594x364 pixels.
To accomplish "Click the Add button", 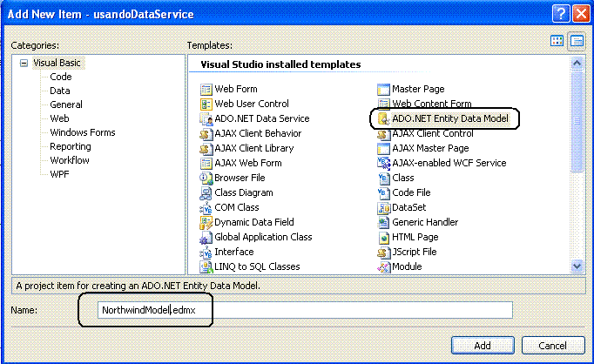I will (483, 346).
